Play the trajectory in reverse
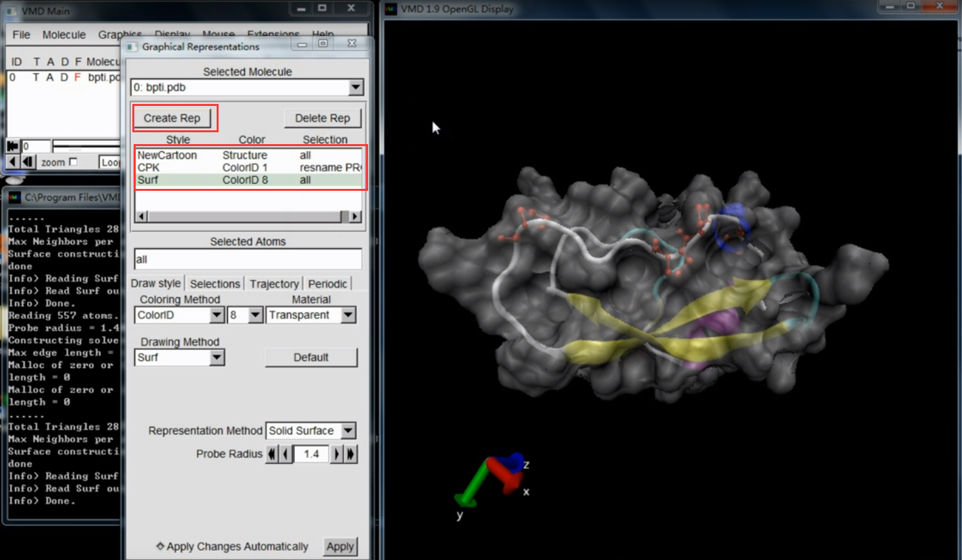Viewport: 962px width, 560px height. [13, 162]
